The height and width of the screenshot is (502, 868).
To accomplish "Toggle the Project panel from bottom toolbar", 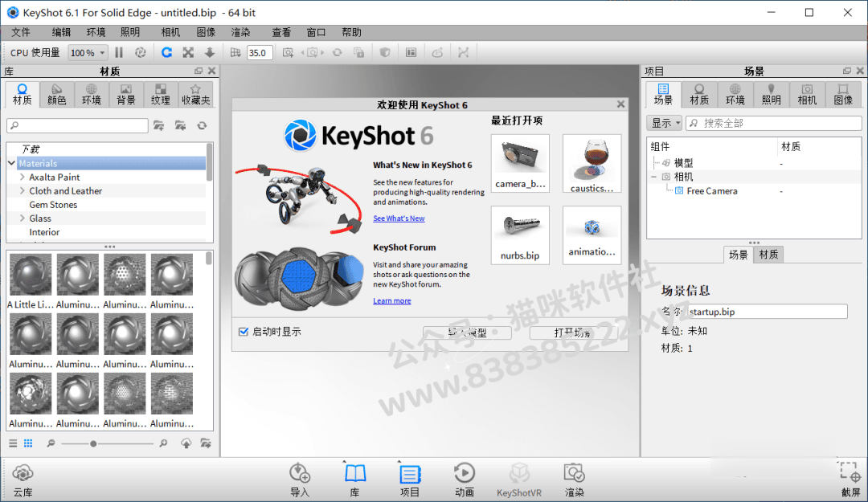I will tap(410, 480).
